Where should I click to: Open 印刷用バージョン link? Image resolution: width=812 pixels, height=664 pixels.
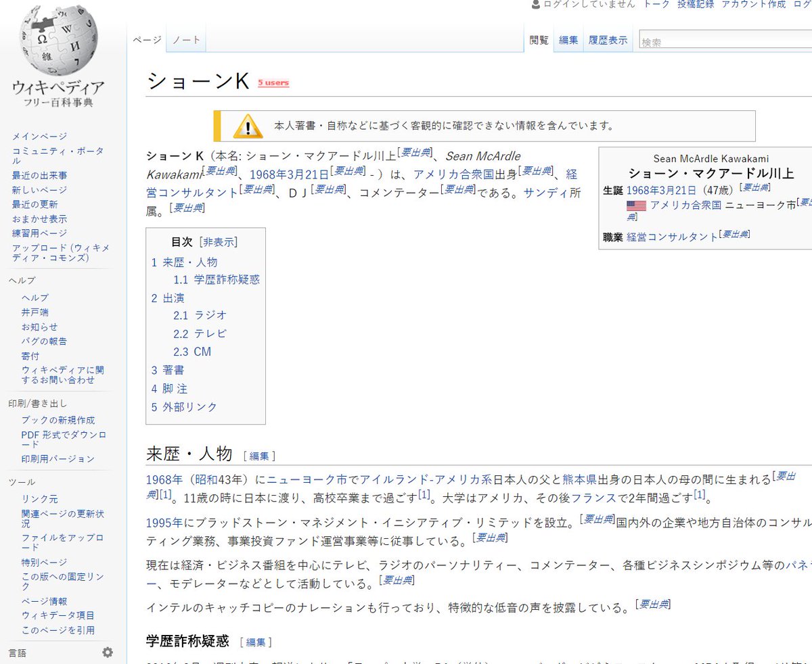[x=58, y=459]
